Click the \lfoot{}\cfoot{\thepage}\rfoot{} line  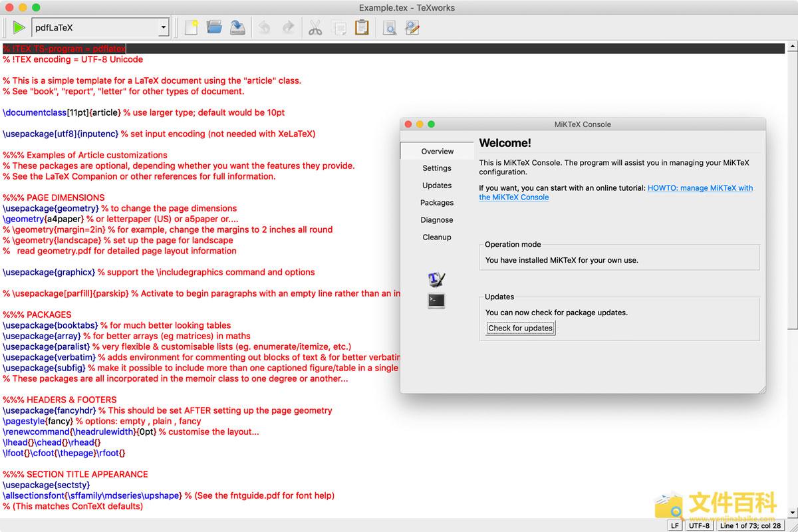(64, 453)
